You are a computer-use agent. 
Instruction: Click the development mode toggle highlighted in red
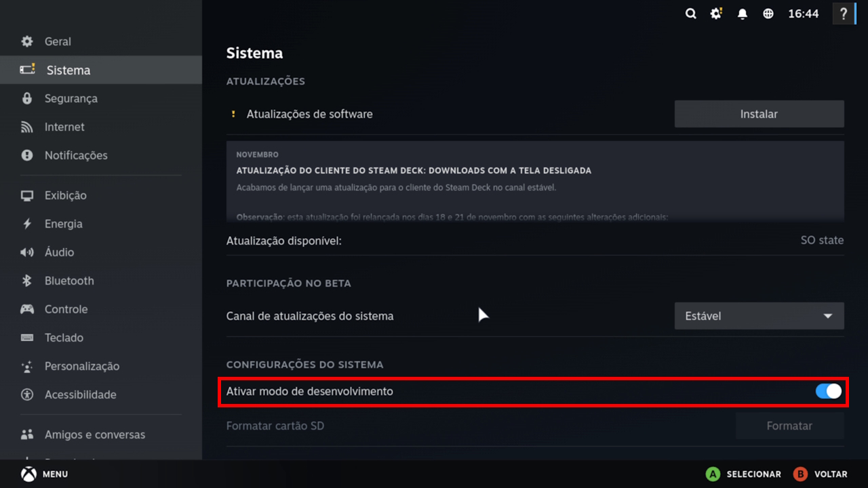828,391
